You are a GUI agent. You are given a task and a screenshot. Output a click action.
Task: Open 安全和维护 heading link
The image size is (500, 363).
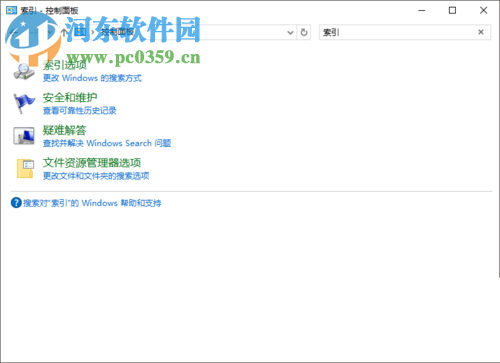[70, 98]
